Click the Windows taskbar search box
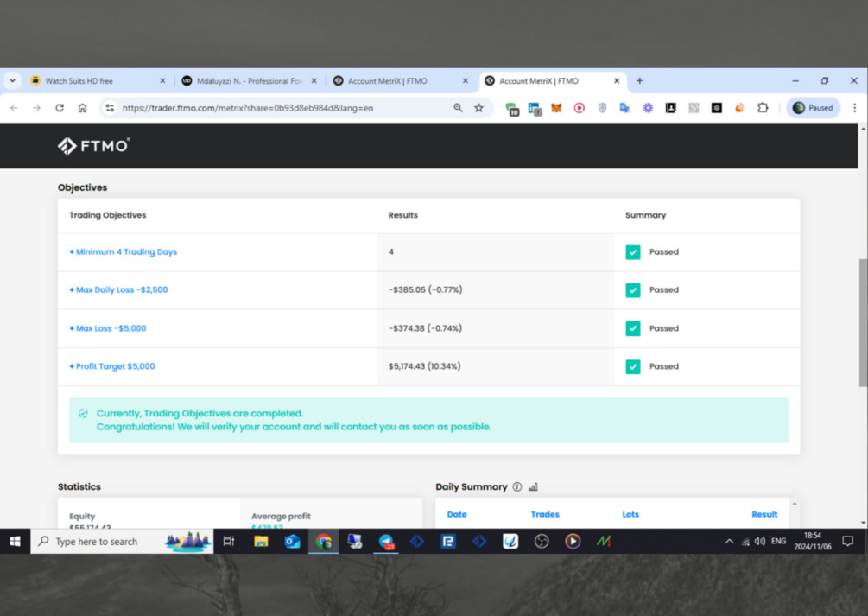The height and width of the screenshot is (616, 868). 122,542
